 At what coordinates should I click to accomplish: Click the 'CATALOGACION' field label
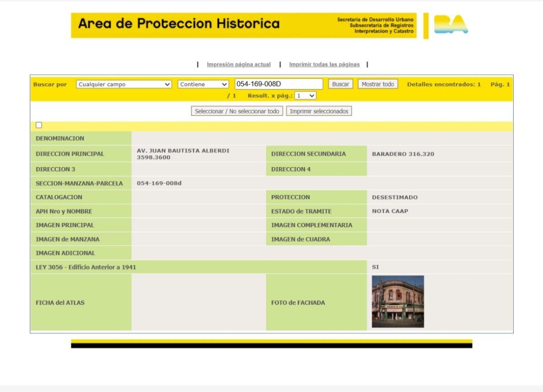tap(59, 197)
